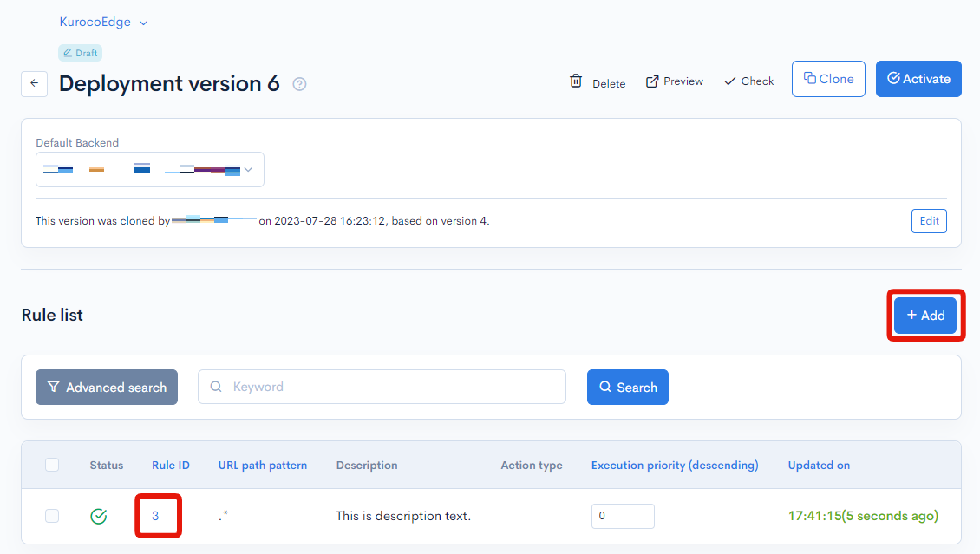Click 'This is description text.' cell
Viewport: 980px width, 554px height.
click(x=403, y=516)
